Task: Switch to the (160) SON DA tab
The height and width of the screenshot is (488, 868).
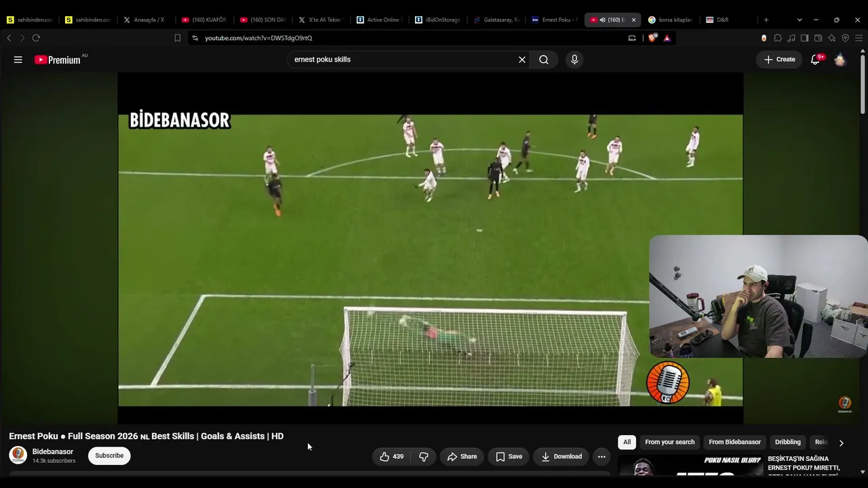Action: pyautogui.click(x=262, y=20)
